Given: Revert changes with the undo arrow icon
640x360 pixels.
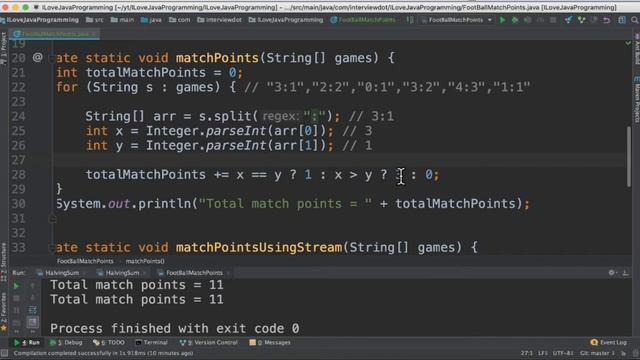Looking at the screenshot, I should (x=607, y=20).
